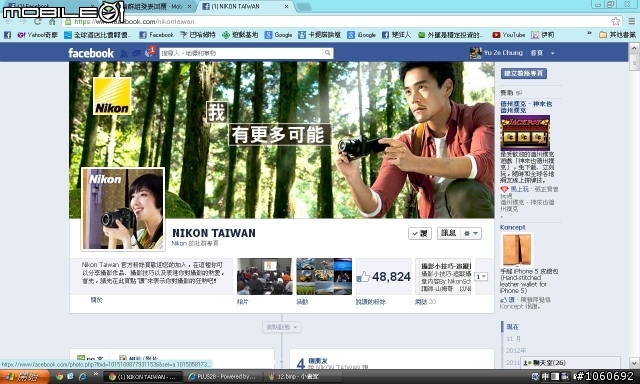Open the Chrome menu icon
The image size is (640, 384).
pos(631,21)
